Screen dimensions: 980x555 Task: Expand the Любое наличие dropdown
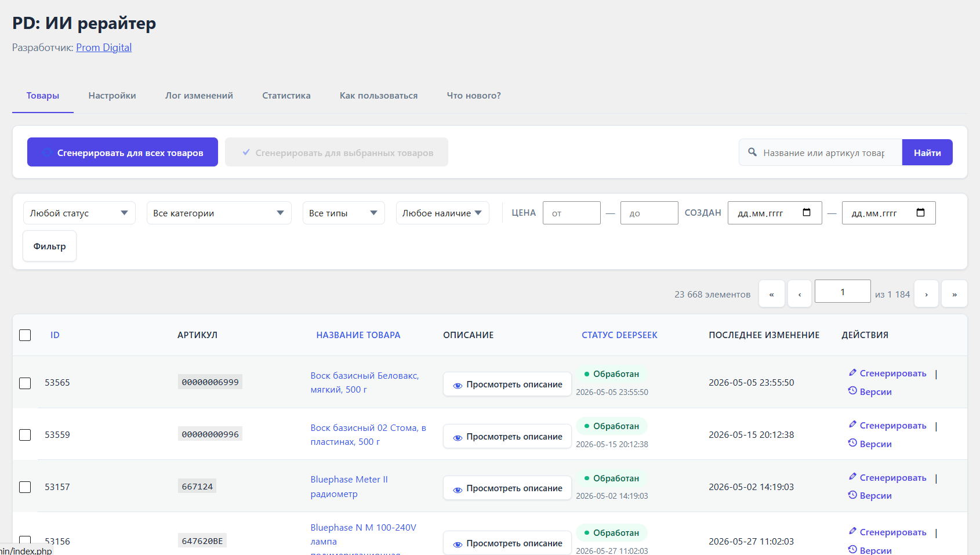442,213
